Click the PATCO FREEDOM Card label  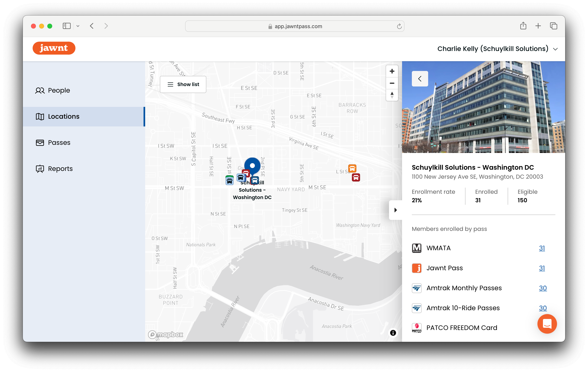(x=462, y=328)
